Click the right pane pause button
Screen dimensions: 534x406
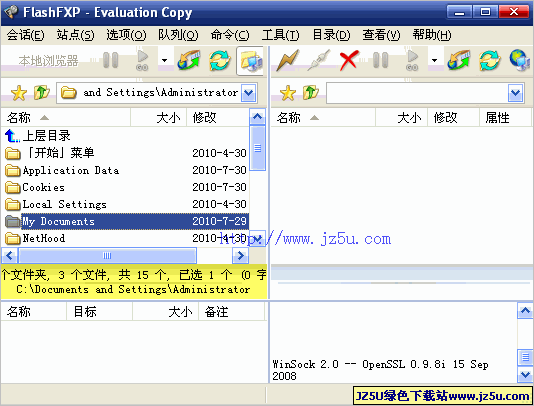click(x=380, y=60)
